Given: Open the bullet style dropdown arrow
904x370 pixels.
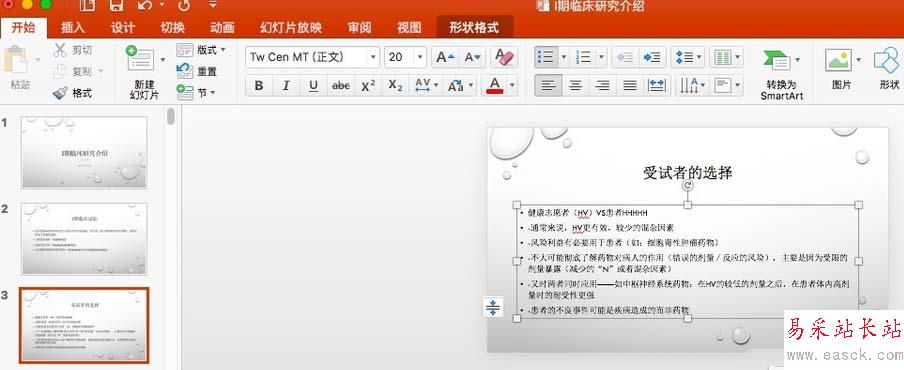Looking at the screenshot, I should pyautogui.click(x=563, y=56).
